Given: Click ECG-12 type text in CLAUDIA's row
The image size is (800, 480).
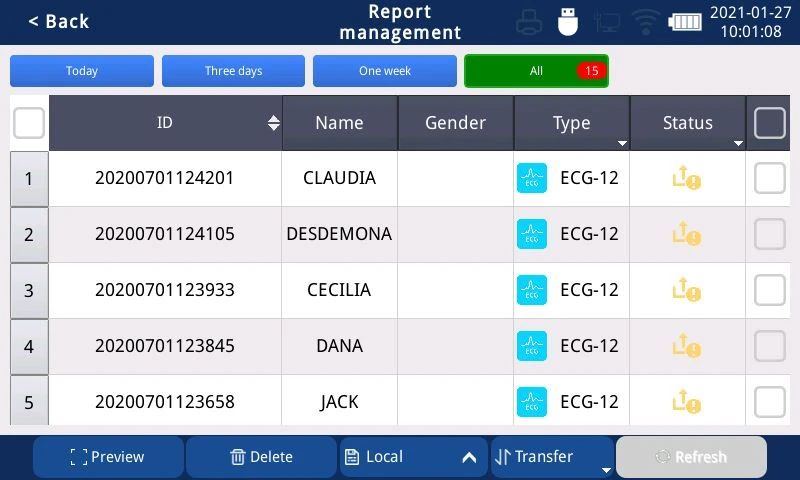Looking at the screenshot, I should [x=589, y=178].
